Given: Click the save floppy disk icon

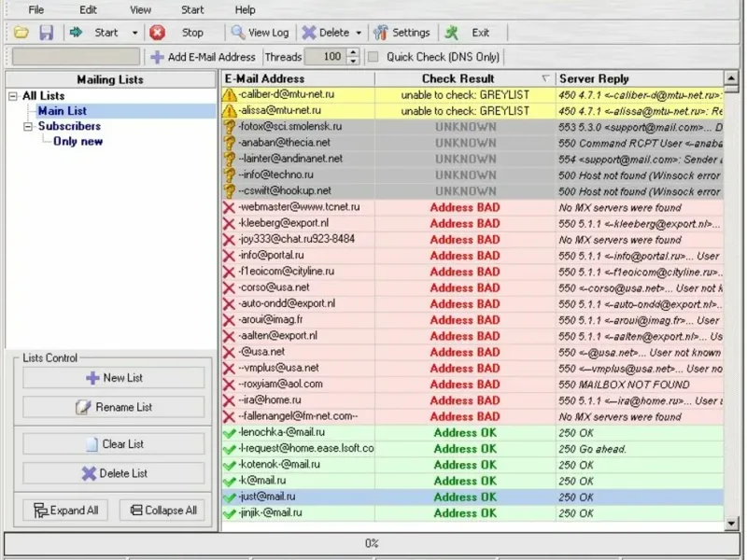Looking at the screenshot, I should pos(46,33).
